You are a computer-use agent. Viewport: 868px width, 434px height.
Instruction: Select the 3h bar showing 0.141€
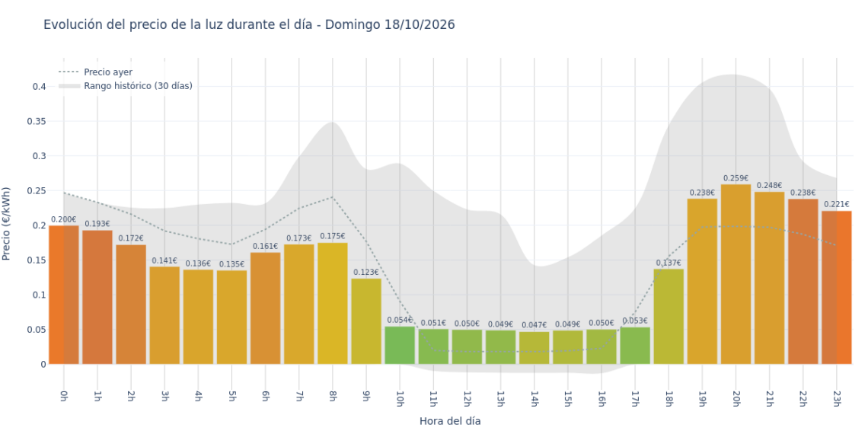164,315
